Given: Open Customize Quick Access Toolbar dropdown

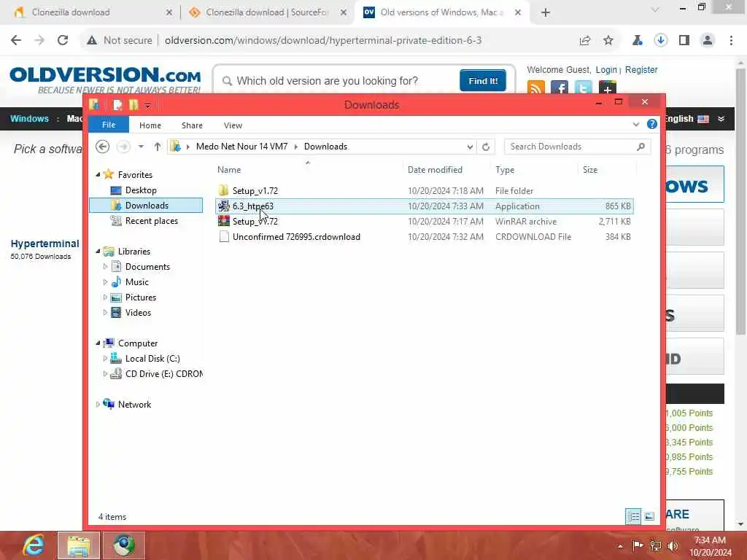Looking at the screenshot, I should click(x=147, y=105).
